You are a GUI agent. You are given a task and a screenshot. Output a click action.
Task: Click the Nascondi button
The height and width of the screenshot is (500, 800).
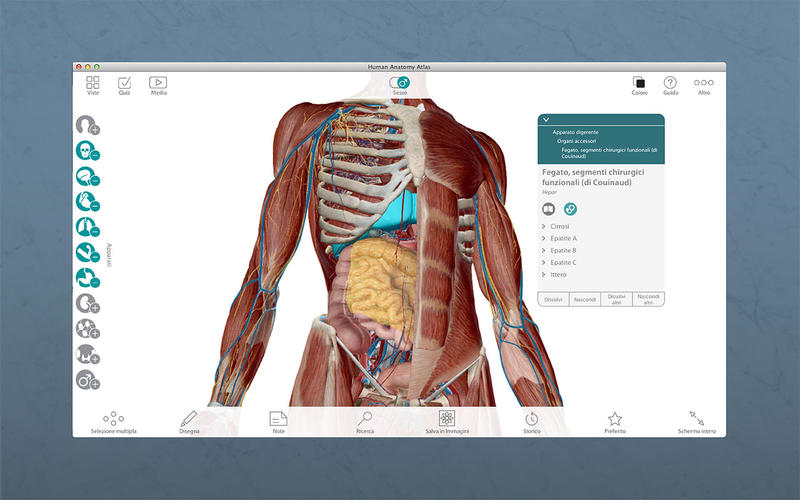coord(585,299)
